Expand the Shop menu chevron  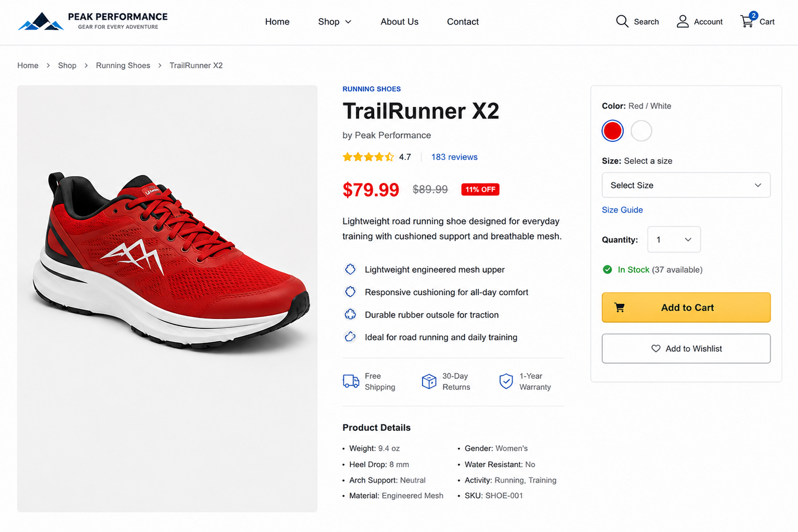click(348, 22)
